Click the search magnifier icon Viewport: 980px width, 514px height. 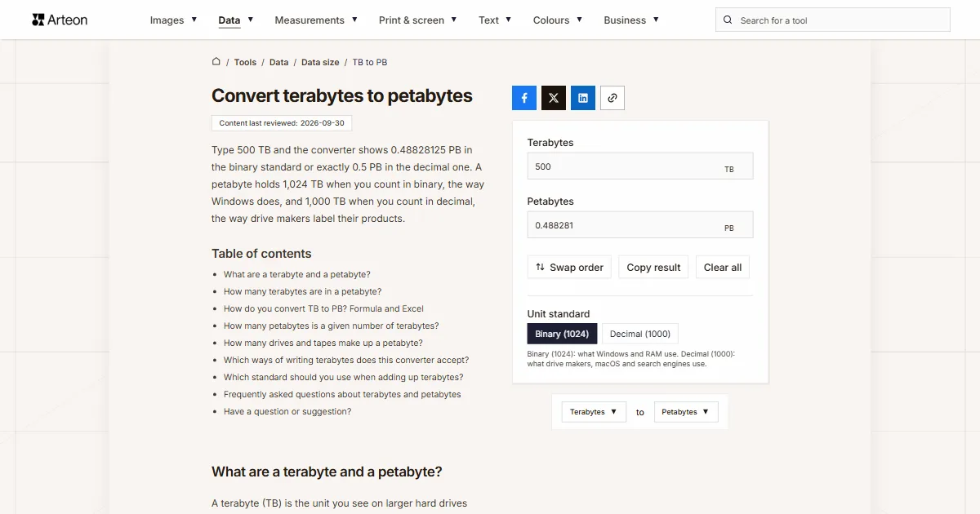coord(728,20)
